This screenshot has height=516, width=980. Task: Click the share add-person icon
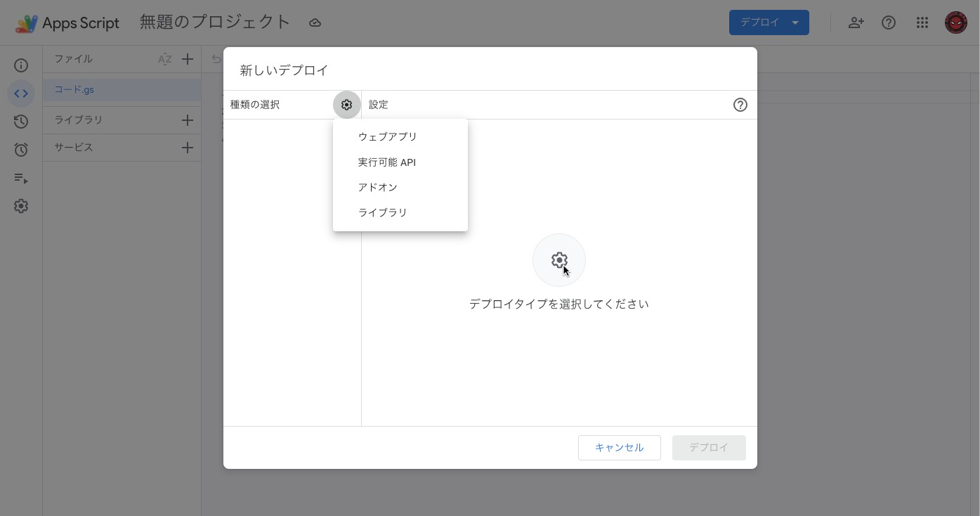[x=856, y=22]
